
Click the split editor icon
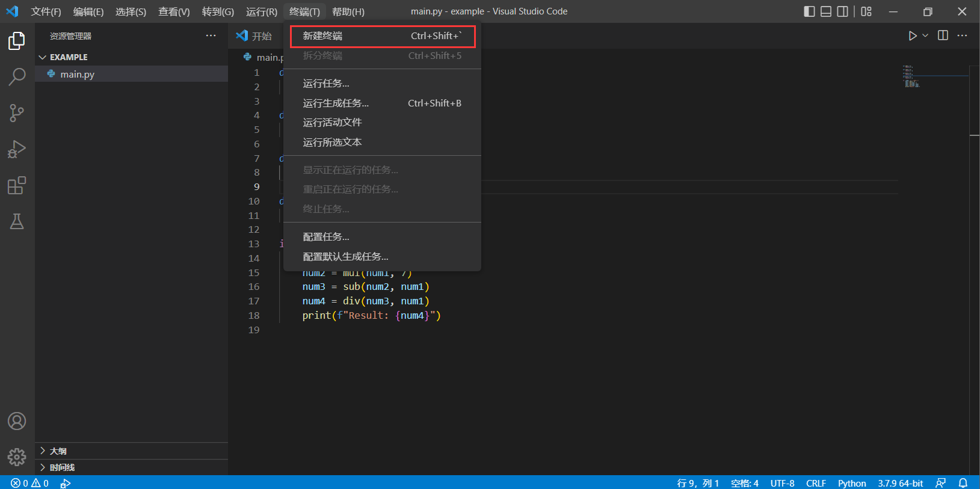tap(943, 35)
